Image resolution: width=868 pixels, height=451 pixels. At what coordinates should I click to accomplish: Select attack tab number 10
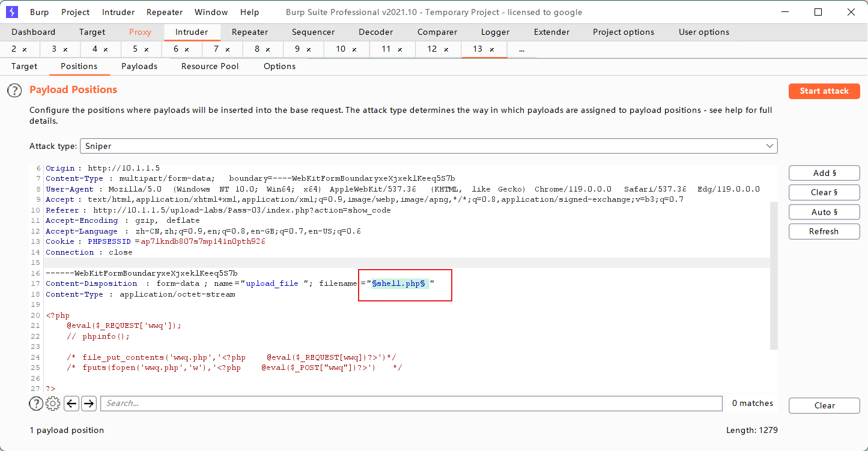341,49
